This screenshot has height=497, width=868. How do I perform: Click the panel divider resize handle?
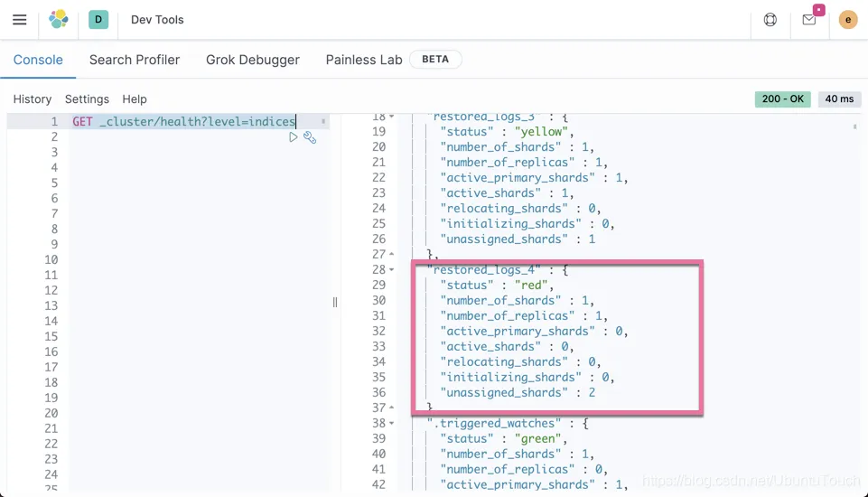(x=335, y=302)
